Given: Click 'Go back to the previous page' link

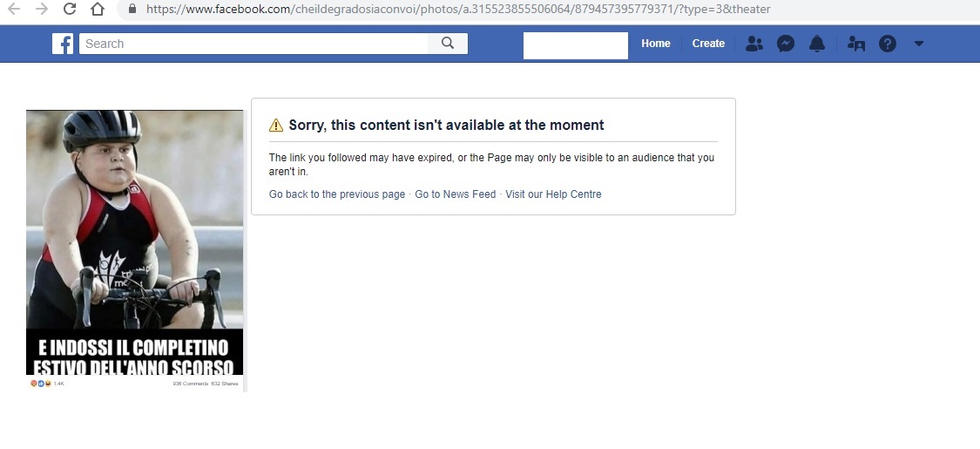Looking at the screenshot, I should (337, 194).
